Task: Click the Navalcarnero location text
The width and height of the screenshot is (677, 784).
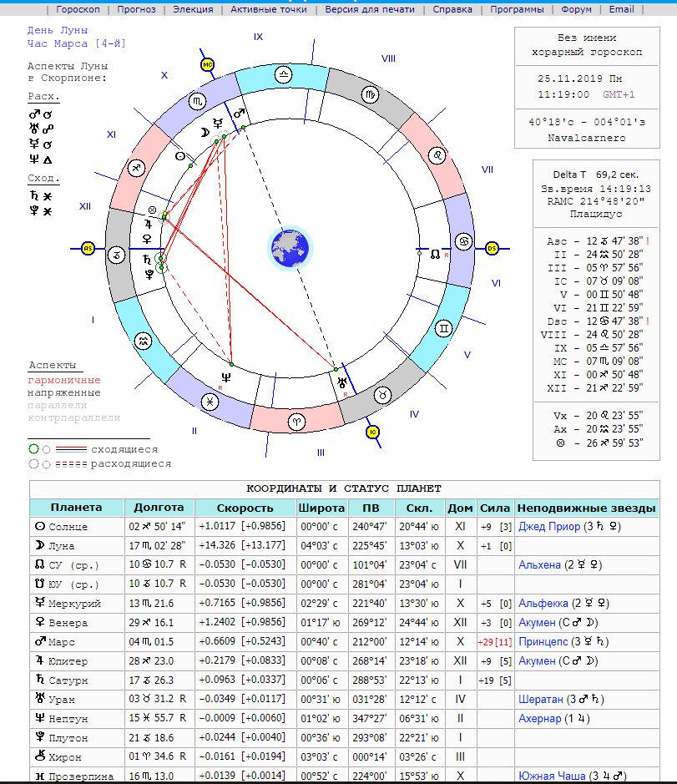Action: (587, 138)
